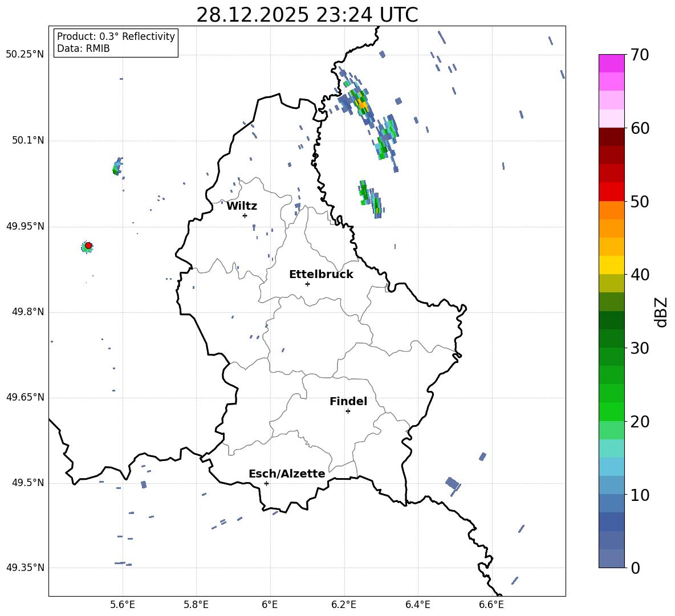Image resolution: width=675 pixels, height=616 pixels.
Task: Click the 50 dBZ colorbar label
Action: 640,201
